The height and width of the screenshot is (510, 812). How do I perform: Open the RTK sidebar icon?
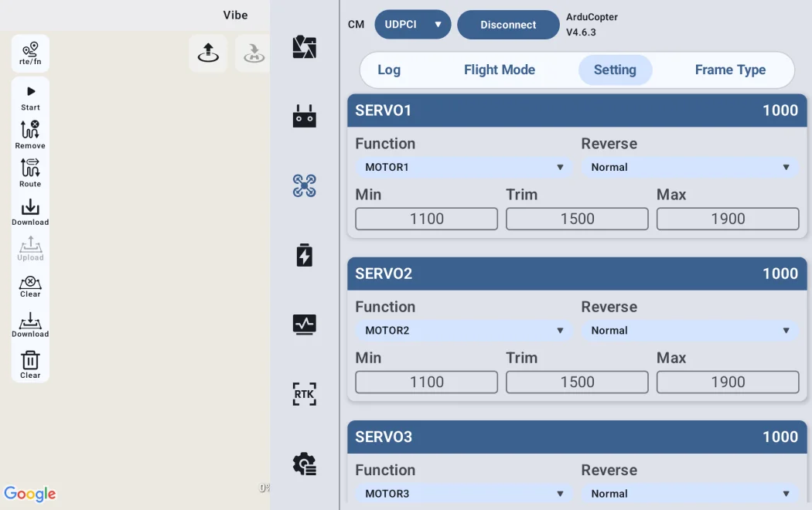[x=305, y=394]
